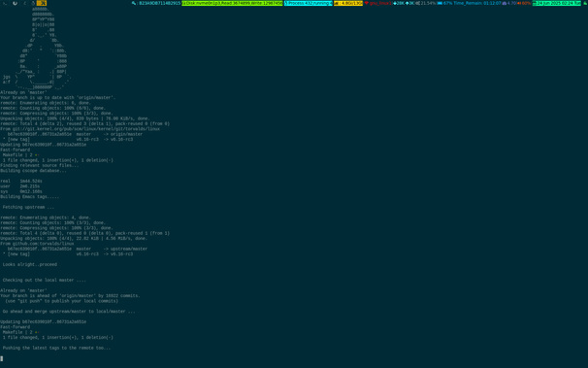The height and width of the screenshot is (368, 588).
Task: Click the key icon before the hex ID
Action: pyautogui.click(x=134, y=3)
